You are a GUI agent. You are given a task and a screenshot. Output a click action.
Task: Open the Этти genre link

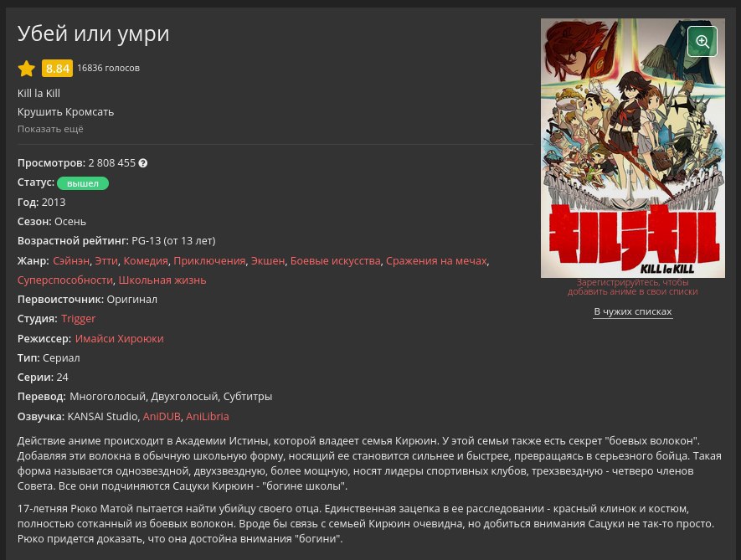(106, 261)
